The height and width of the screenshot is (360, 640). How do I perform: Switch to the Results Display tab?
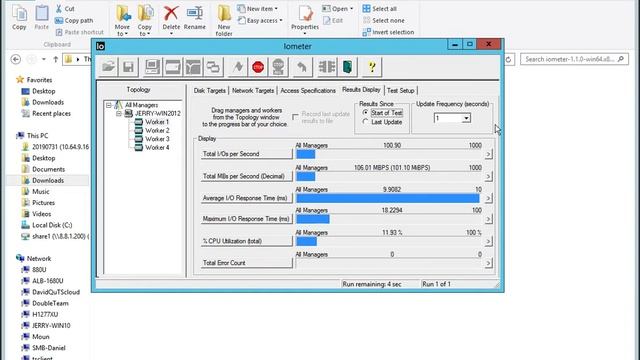tap(361, 90)
